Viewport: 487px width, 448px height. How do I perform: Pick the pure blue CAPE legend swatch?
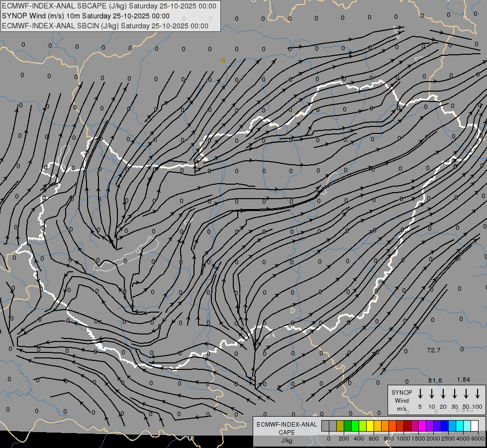coord(445,426)
